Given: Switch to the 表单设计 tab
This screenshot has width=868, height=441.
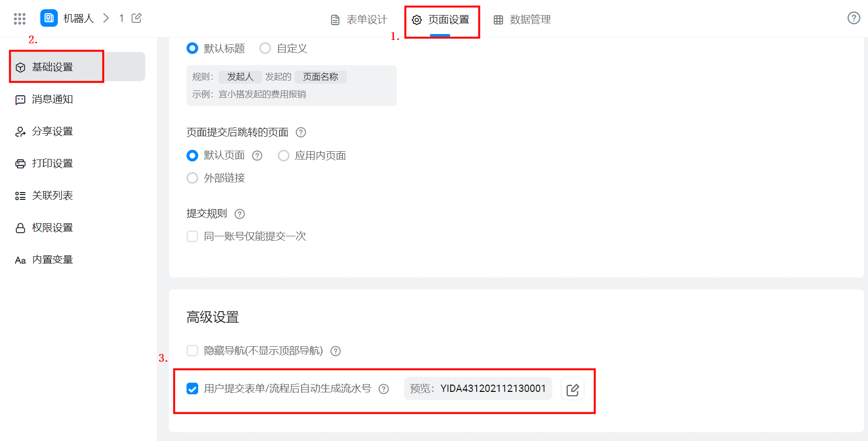Looking at the screenshot, I should (x=359, y=19).
